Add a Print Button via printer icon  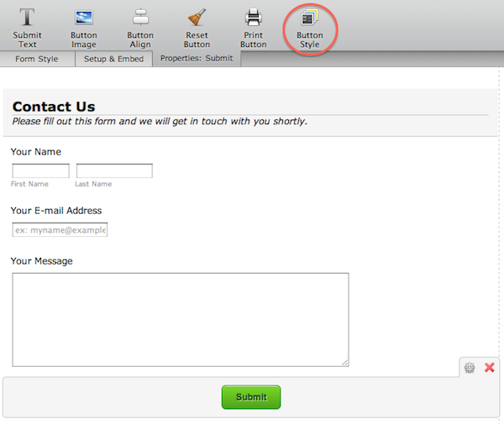253,18
